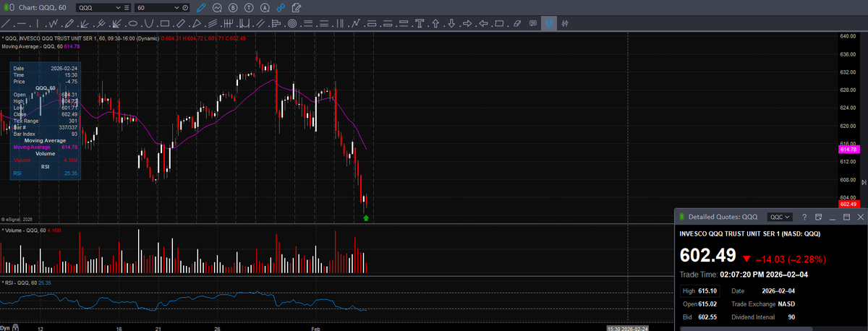Click the Volume - QQQ, 60 pane label
This screenshot has height=331, width=868.
31,230
